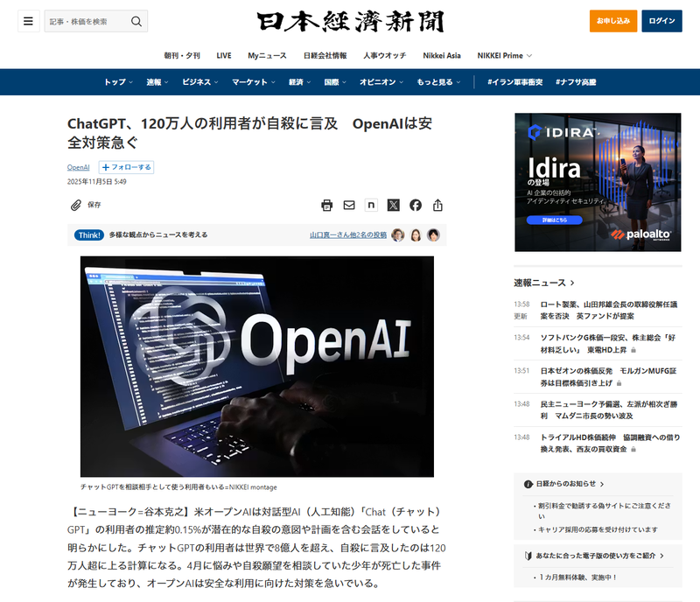
Task: Click the lock icon on 日本ゼオン headline
Action: pyautogui.click(x=619, y=383)
